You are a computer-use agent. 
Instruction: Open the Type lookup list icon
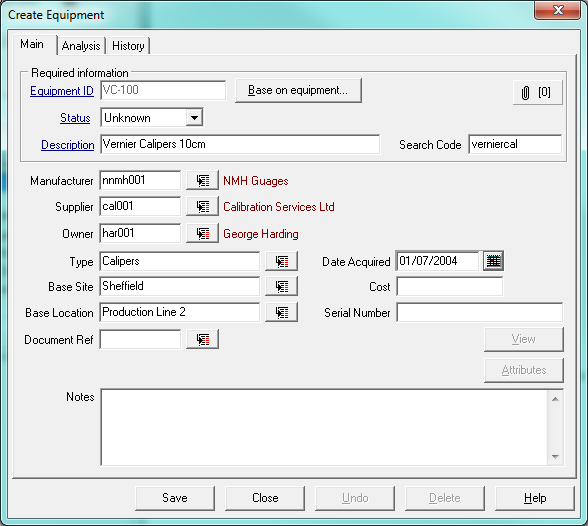(282, 261)
